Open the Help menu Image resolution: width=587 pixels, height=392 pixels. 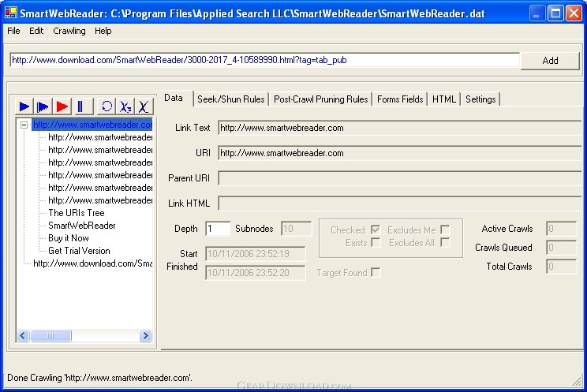[x=103, y=31]
